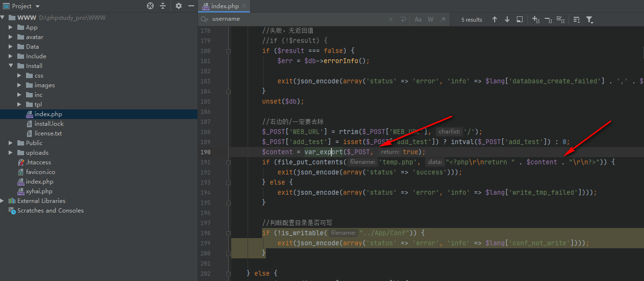Expand the uploads folder
The height and width of the screenshot is (281, 644).
[x=11, y=153]
